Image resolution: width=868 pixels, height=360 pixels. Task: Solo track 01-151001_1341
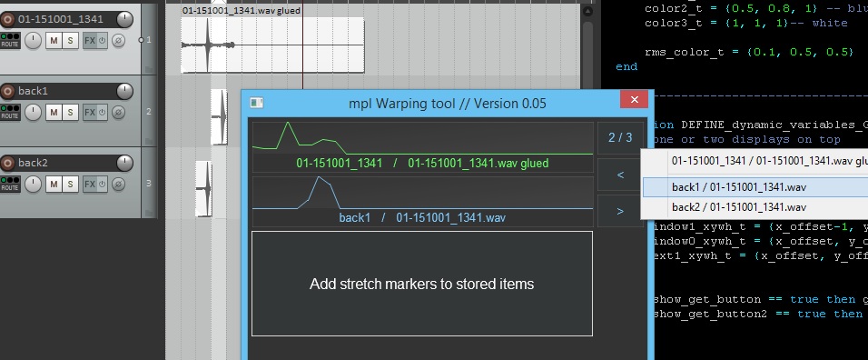pyautogui.click(x=70, y=40)
